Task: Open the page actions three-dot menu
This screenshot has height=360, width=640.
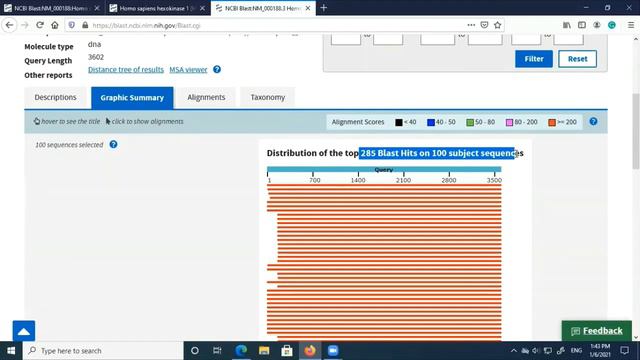Action: pyautogui.click(x=471, y=25)
